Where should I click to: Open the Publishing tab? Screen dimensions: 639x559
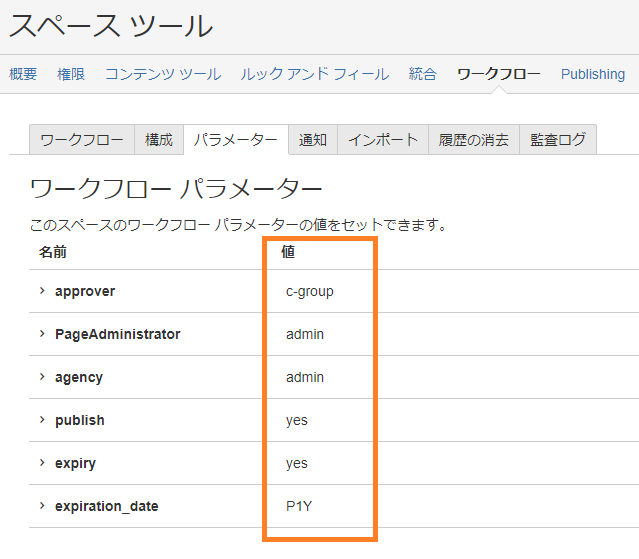coord(593,74)
